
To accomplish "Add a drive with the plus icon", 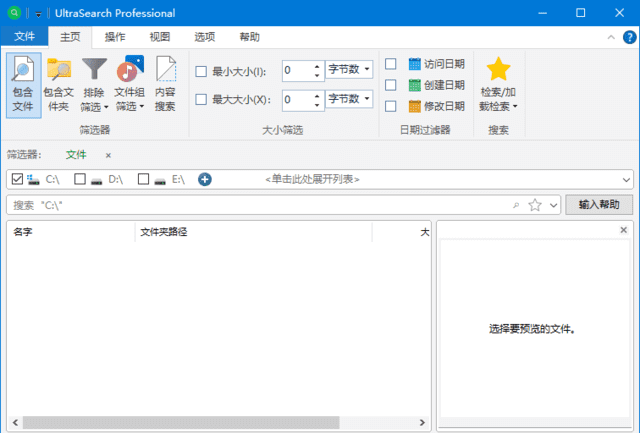I will click(204, 179).
